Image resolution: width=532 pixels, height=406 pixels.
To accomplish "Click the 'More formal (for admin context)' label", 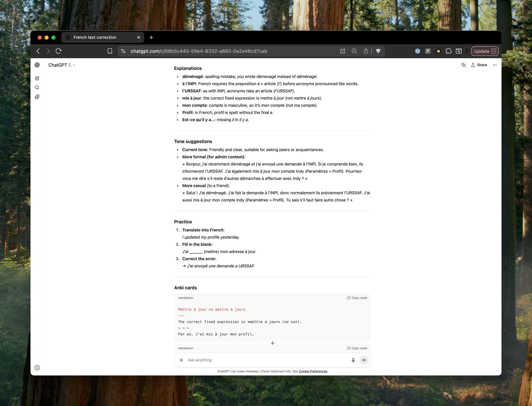I will tap(213, 157).
